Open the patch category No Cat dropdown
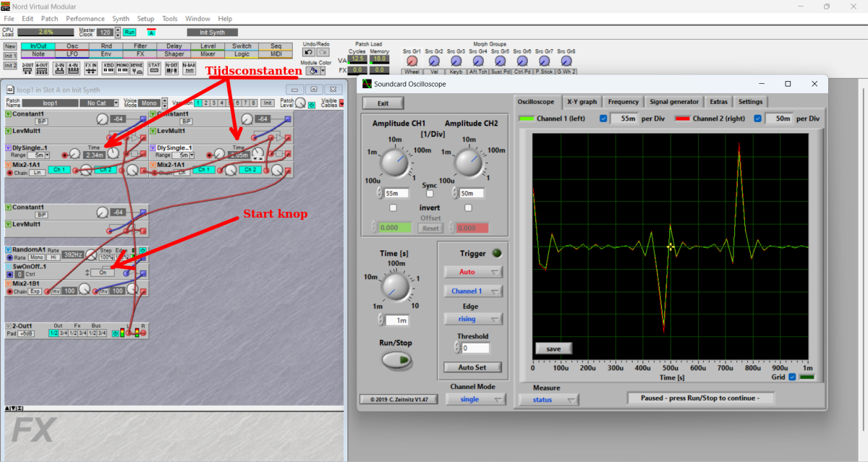The height and width of the screenshot is (462, 868). pos(98,103)
